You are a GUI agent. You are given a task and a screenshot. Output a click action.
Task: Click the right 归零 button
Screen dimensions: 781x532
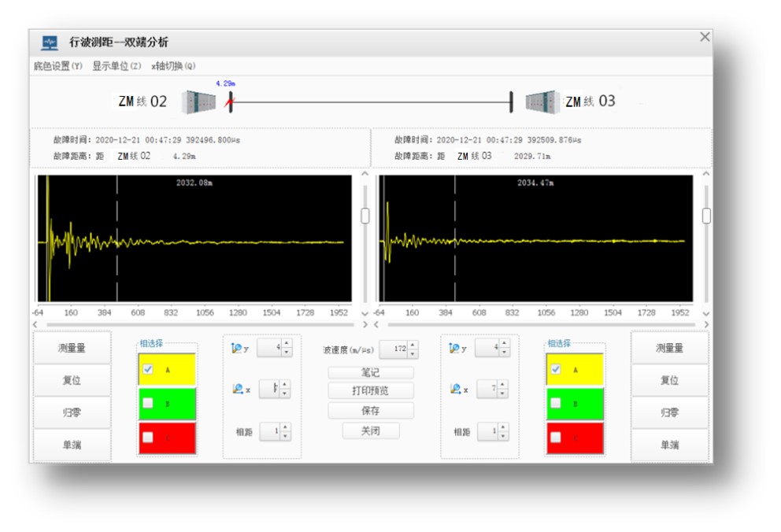pos(669,412)
